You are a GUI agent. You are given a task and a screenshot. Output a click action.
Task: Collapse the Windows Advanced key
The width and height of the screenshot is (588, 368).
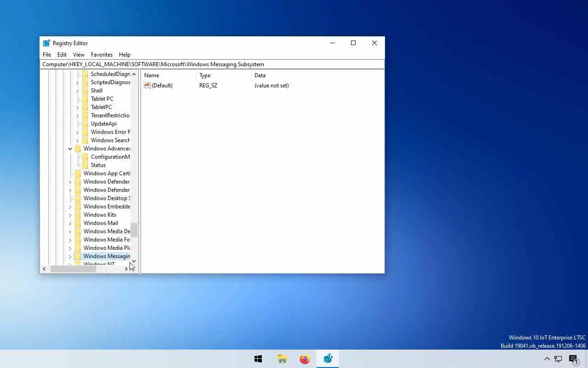70,149
